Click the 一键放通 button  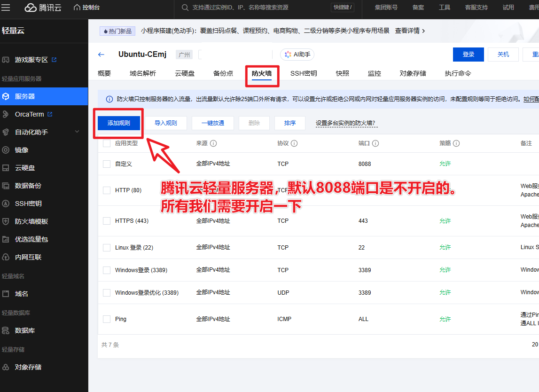click(212, 123)
